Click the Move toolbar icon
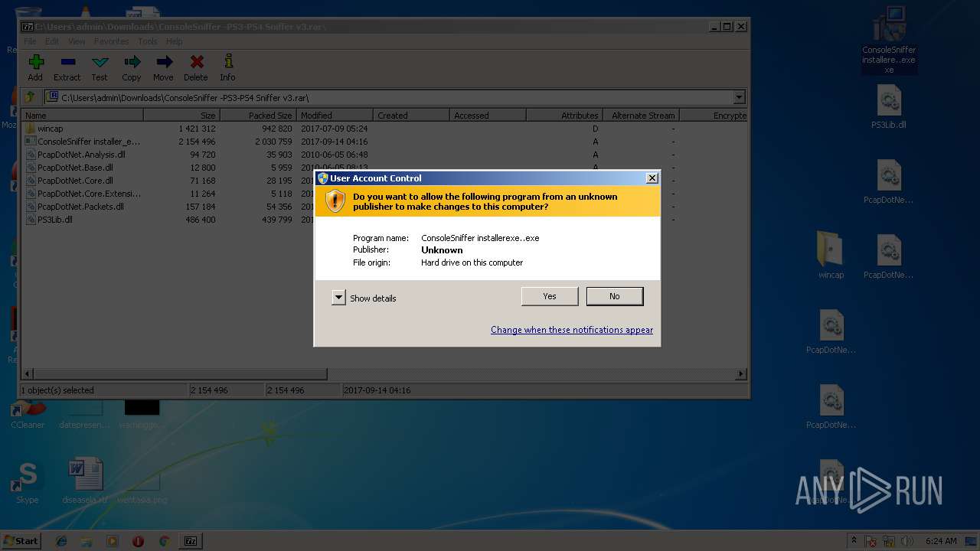Screen dimensions: 980x551 point(164,62)
